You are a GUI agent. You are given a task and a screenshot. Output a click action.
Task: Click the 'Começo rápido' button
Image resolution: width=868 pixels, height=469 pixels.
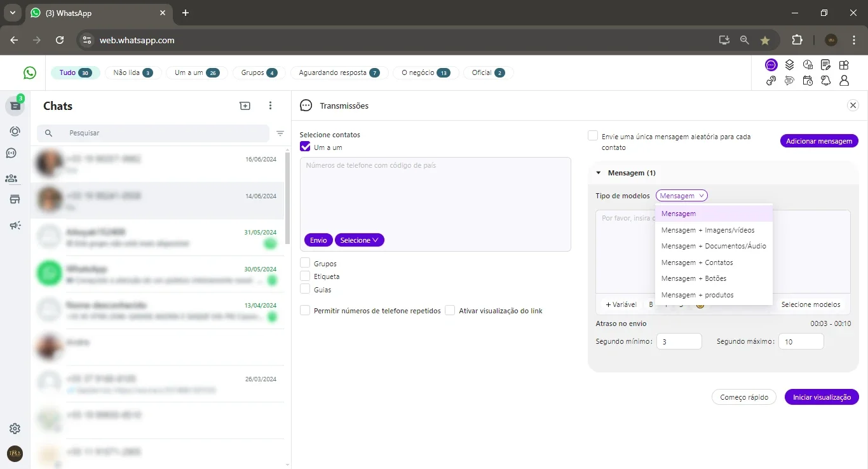tap(744, 397)
